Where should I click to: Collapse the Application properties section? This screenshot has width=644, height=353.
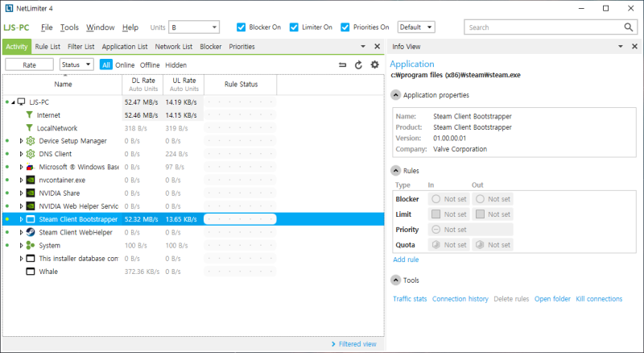[x=395, y=95]
